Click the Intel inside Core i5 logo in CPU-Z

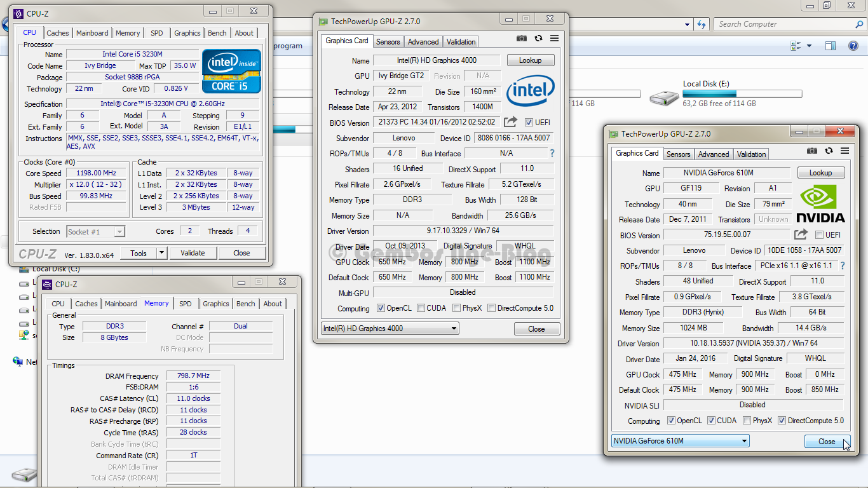(x=231, y=71)
